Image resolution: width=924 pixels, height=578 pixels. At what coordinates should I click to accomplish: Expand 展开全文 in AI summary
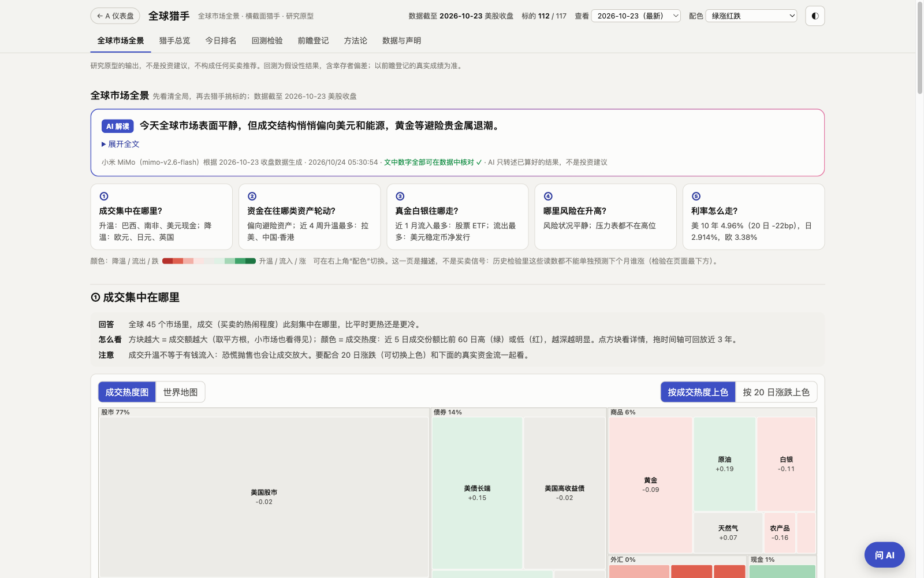(x=121, y=144)
